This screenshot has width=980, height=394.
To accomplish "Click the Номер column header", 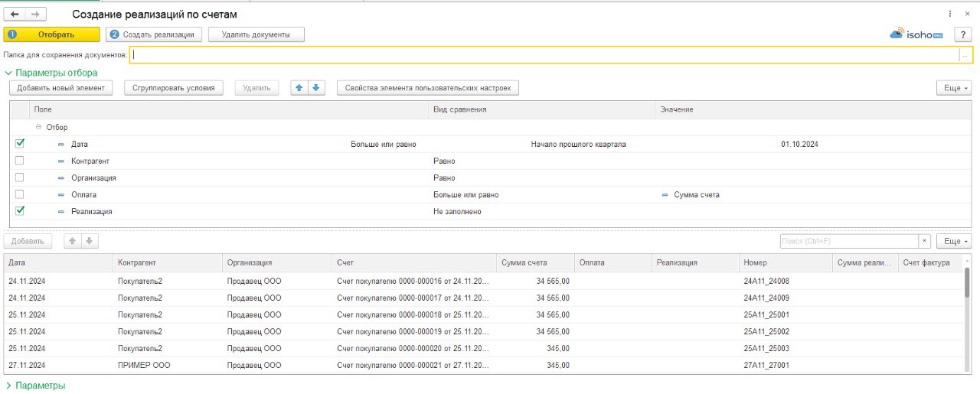I will click(x=786, y=262).
